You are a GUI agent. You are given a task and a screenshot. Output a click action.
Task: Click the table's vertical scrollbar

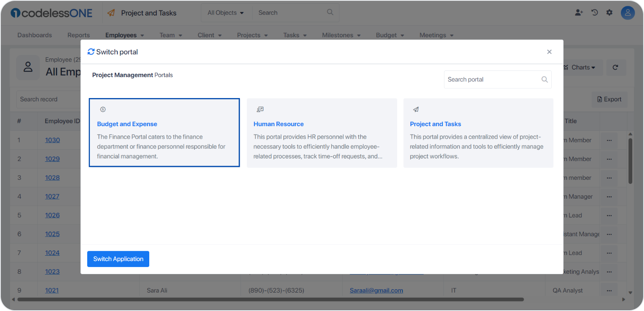(x=630, y=161)
